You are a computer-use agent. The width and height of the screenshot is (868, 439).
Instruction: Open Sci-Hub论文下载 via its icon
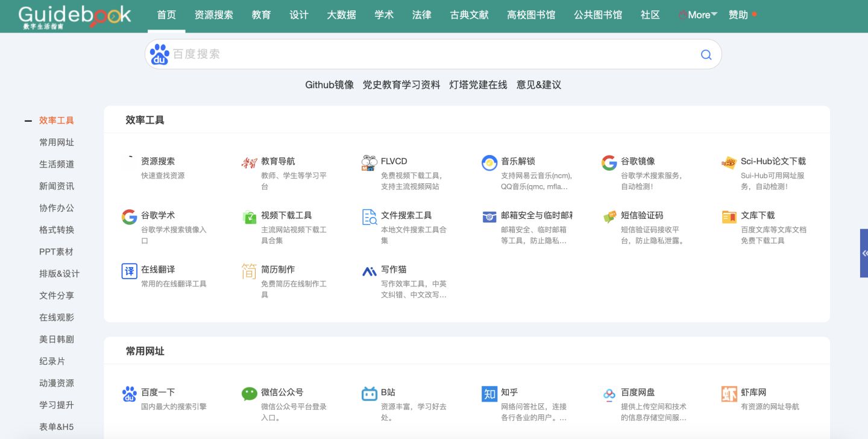tap(729, 162)
